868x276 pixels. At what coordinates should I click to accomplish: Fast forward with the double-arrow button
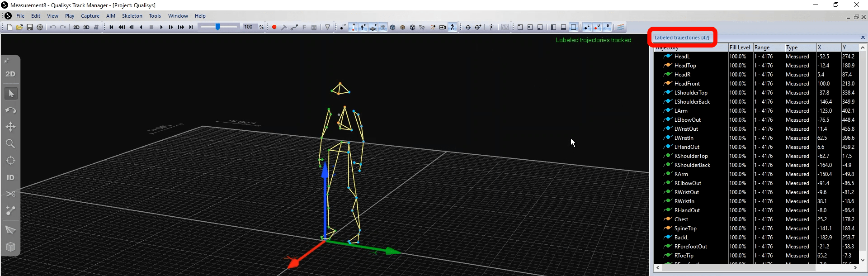(x=181, y=27)
